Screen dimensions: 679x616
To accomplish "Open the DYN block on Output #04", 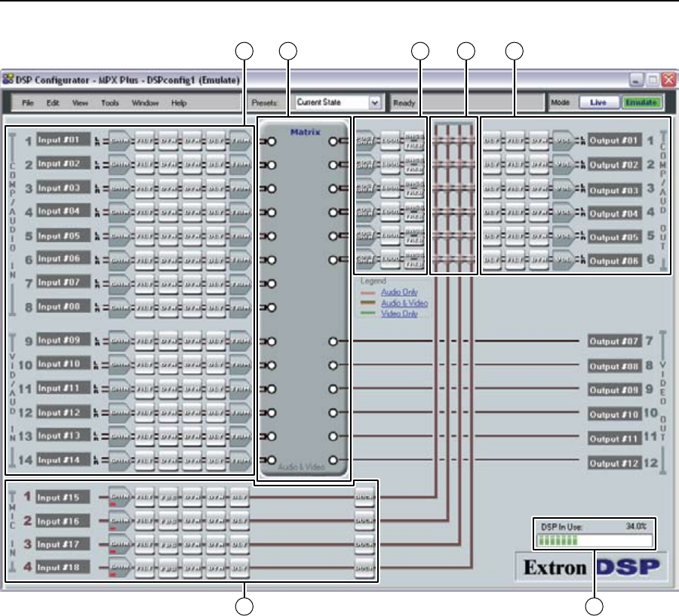I will point(539,213).
